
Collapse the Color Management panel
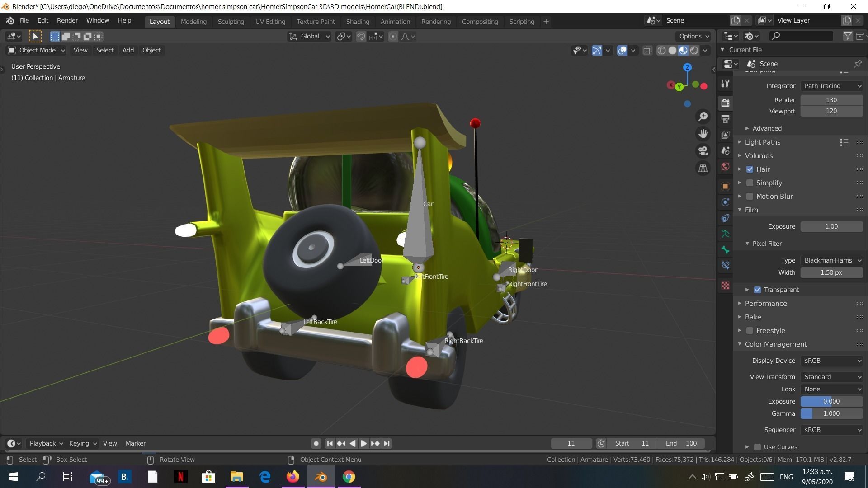775,344
